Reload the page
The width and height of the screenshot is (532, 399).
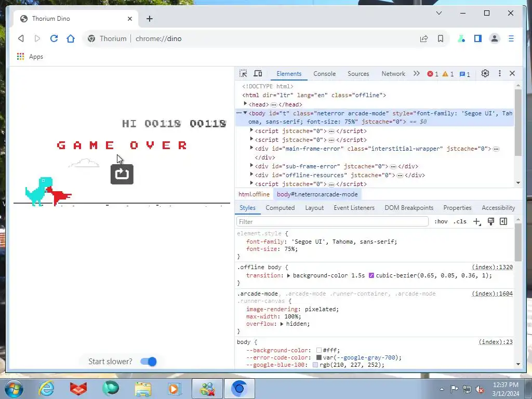[x=54, y=38]
